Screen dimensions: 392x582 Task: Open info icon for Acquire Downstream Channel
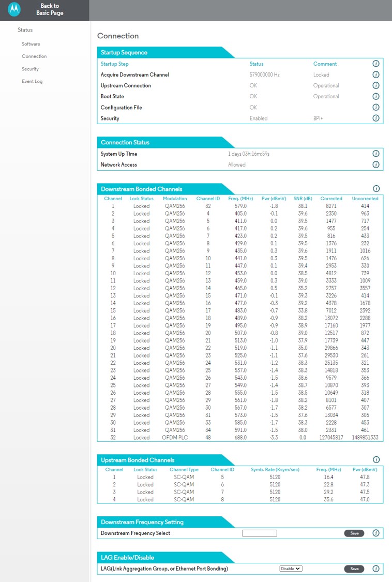376,74
